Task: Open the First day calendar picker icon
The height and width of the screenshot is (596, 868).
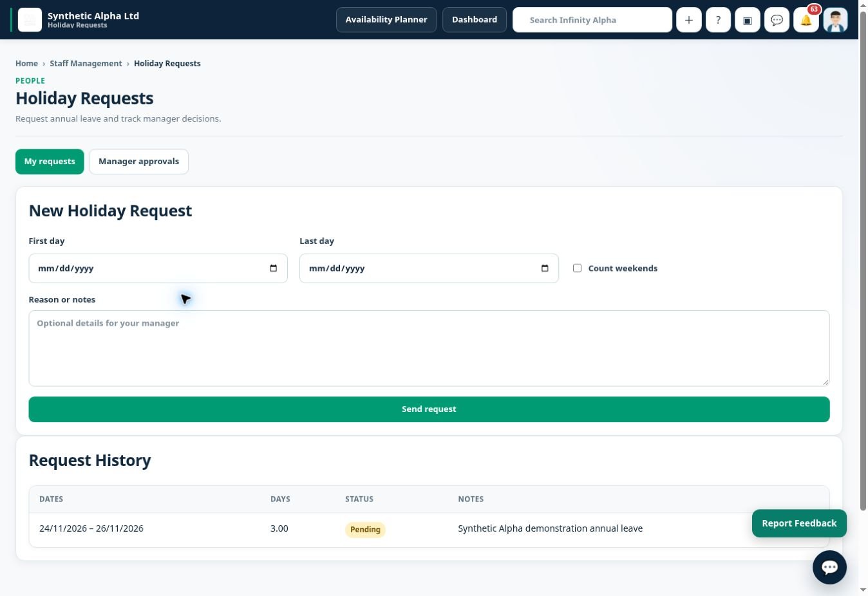Action: point(273,268)
